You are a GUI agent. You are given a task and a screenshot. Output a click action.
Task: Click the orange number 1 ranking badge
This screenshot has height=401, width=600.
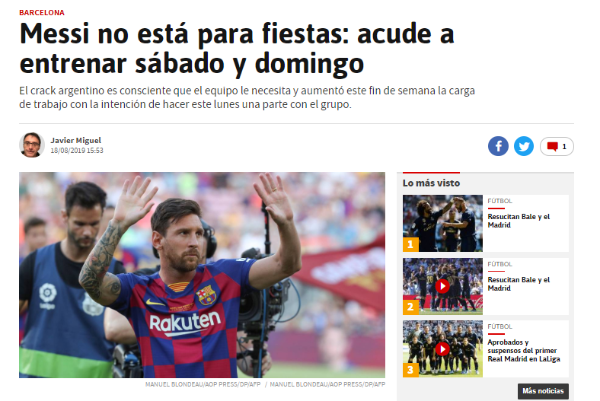click(411, 244)
